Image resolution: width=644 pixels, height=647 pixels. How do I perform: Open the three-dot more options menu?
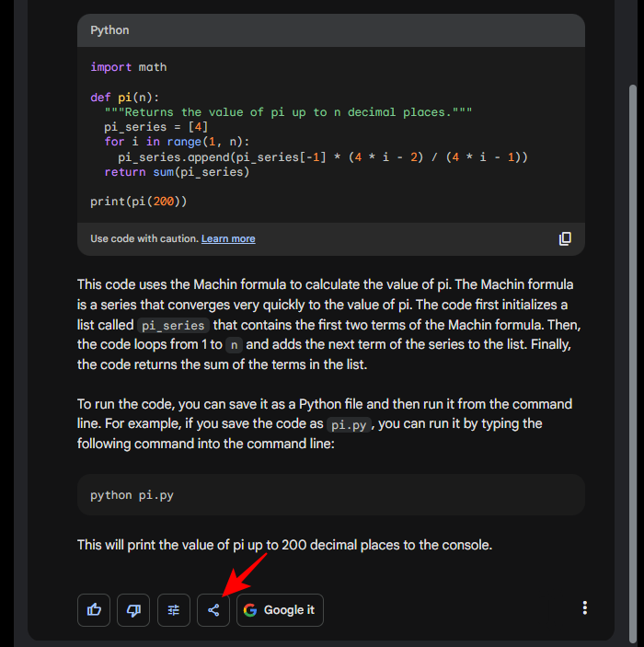(584, 607)
